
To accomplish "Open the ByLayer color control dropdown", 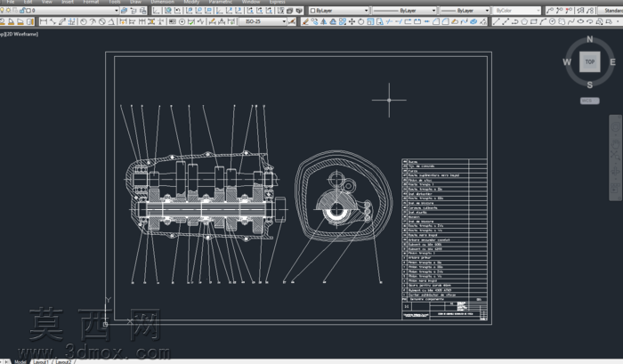I will [366, 11].
